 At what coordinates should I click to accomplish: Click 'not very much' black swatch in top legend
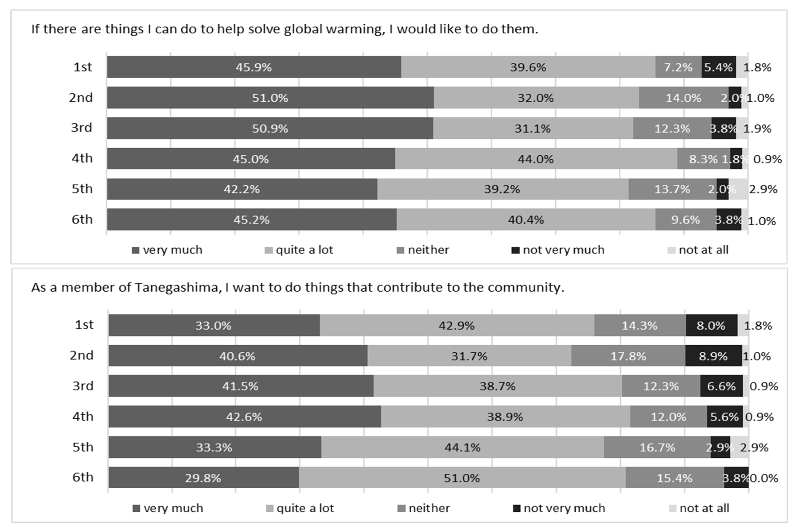pos(516,251)
